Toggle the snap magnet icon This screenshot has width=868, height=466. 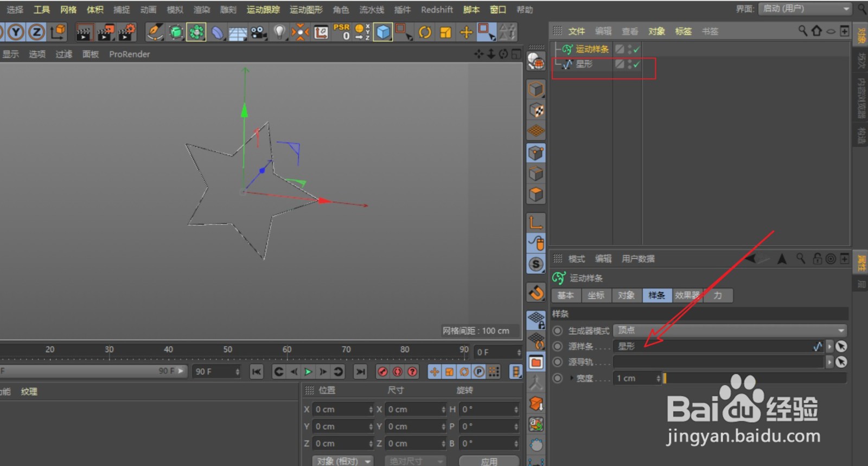(536, 293)
